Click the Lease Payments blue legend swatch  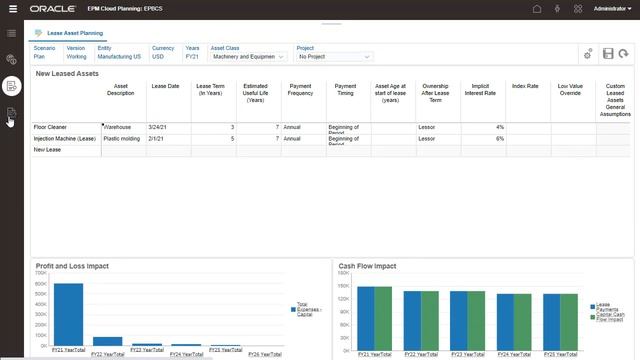coord(593,307)
